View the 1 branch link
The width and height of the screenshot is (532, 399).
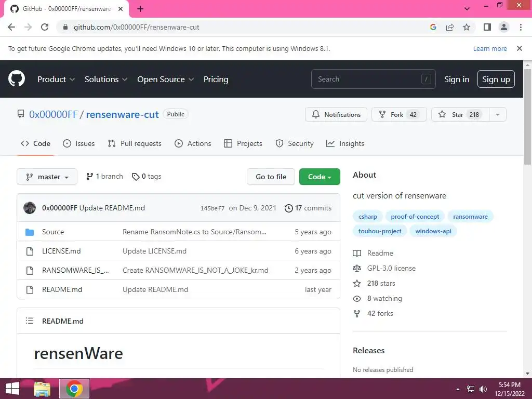tap(104, 177)
